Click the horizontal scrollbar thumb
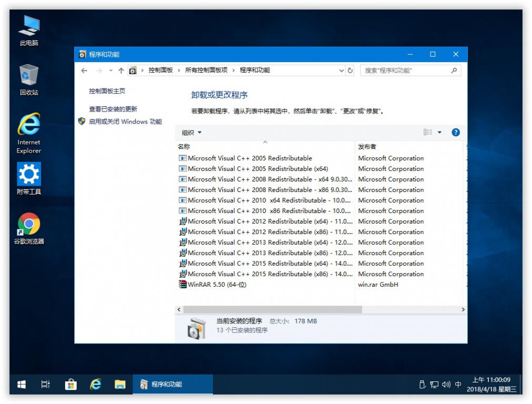Image resolution: width=532 pixels, height=404 pixels. point(272,310)
